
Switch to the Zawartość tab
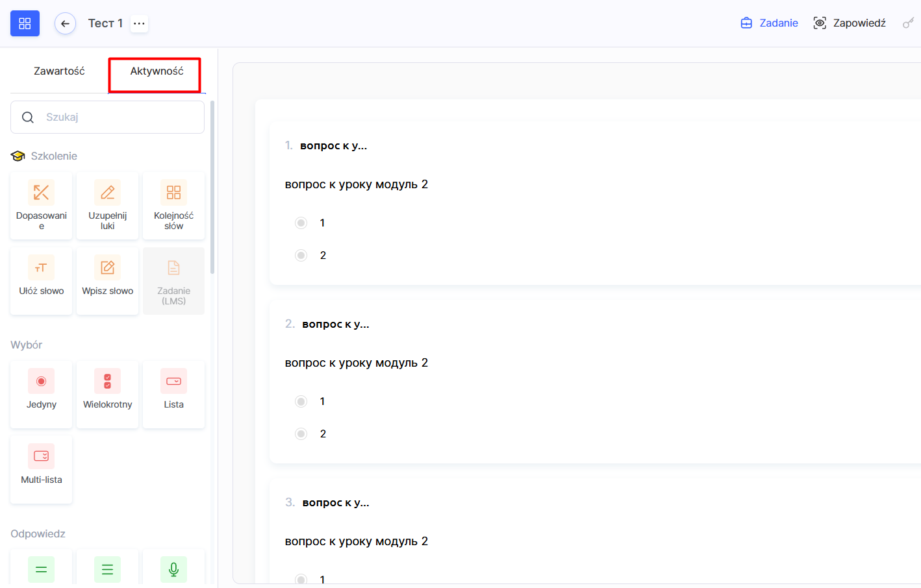pos(59,71)
